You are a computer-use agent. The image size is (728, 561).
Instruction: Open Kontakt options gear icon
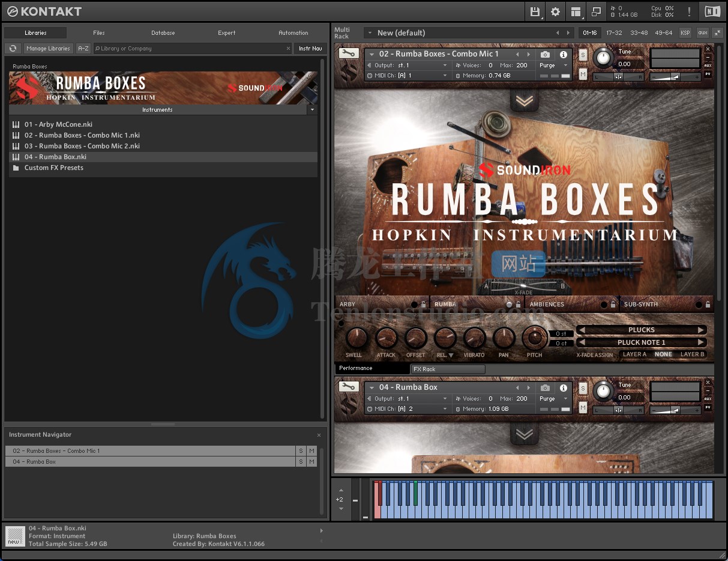point(555,11)
